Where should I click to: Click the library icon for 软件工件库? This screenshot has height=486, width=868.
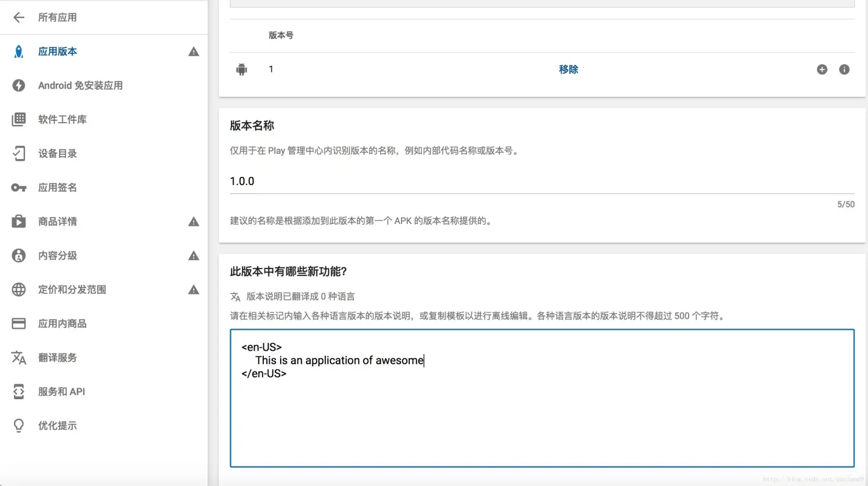coord(19,119)
